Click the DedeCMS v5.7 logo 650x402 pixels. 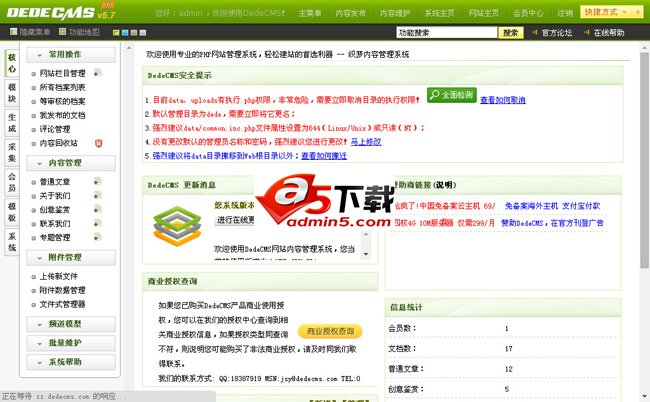61,12
